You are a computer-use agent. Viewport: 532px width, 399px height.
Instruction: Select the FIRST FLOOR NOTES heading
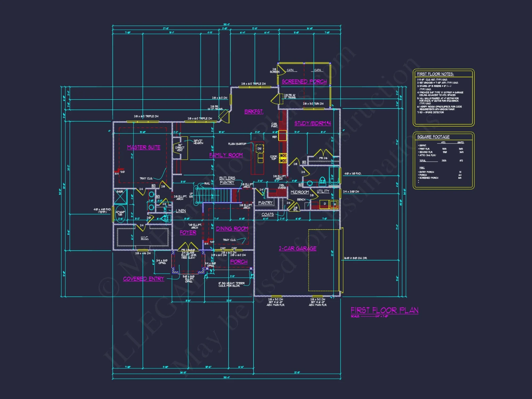(x=435, y=74)
